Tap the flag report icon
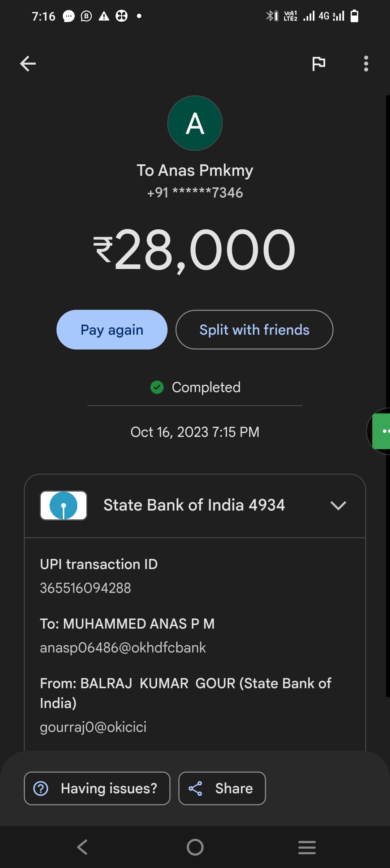 tap(318, 64)
